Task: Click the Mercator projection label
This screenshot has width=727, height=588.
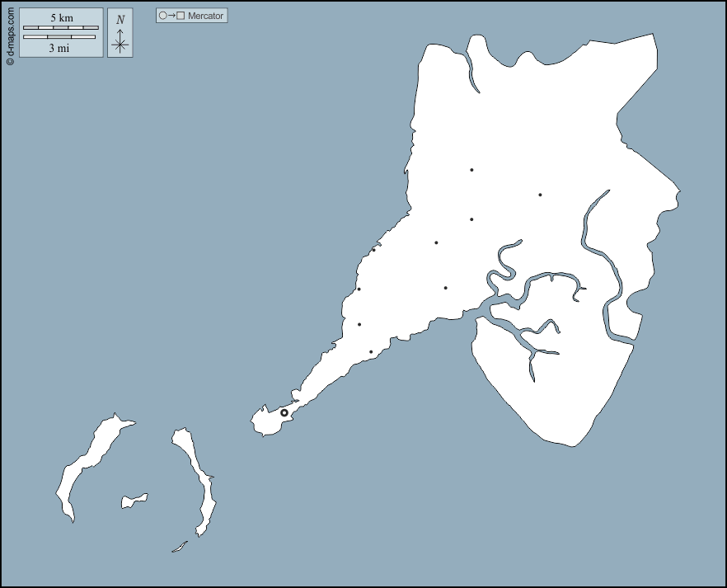Action: tap(205, 16)
